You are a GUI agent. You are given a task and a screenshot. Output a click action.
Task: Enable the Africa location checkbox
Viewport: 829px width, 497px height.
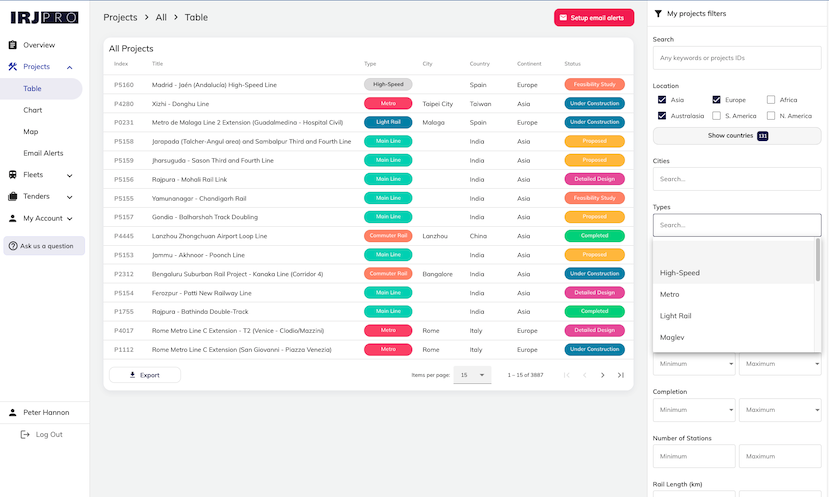point(771,100)
